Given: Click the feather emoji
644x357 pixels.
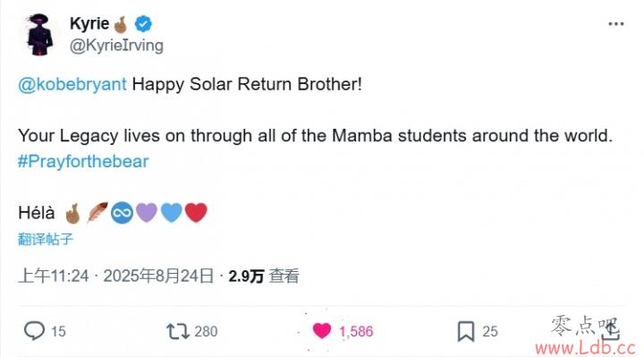Looking at the screenshot, I should pyautogui.click(x=97, y=212).
